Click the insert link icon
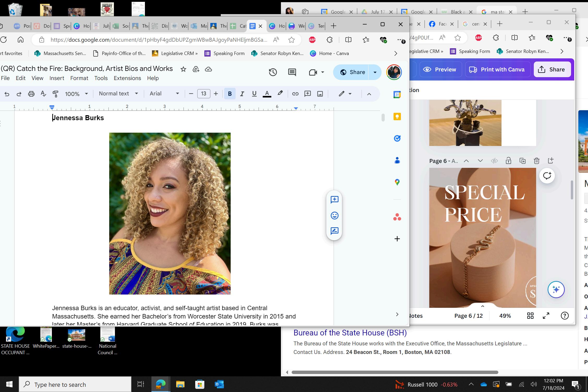Viewport: 588px width, 392px height. click(295, 94)
